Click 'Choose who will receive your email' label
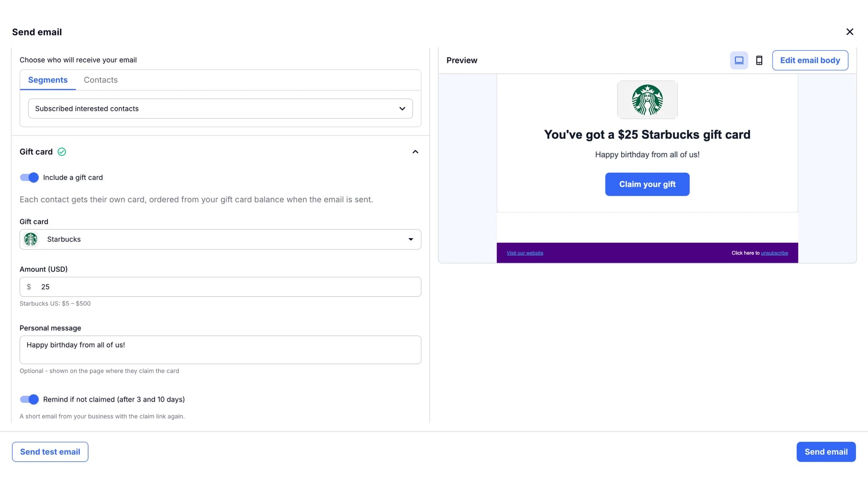The height and width of the screenshot is (488, 868). (x=78, y=60)
